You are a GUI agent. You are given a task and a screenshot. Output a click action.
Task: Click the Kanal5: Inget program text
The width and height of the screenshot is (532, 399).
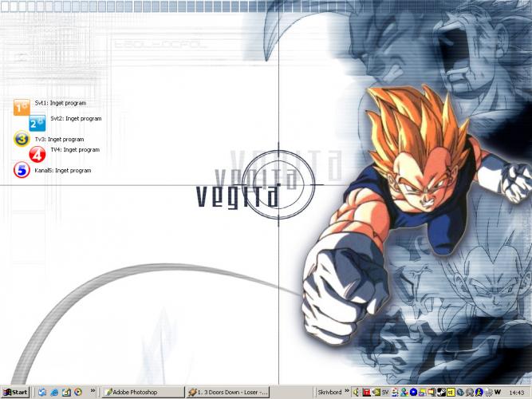tap(62, 171)
